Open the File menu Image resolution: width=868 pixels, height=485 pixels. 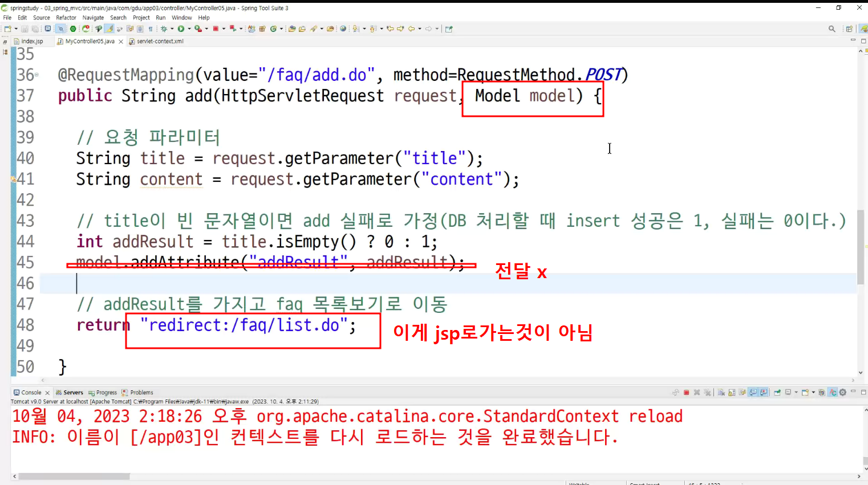tap(7, 18)
